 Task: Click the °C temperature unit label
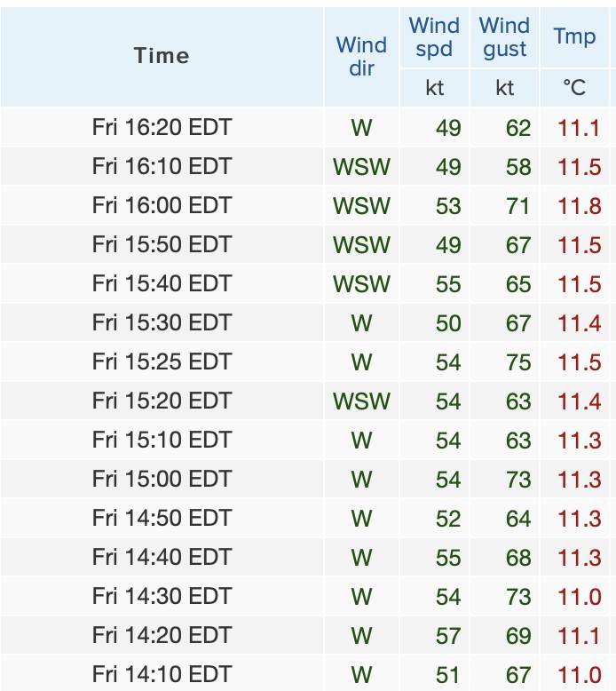(x=574, y=88)
